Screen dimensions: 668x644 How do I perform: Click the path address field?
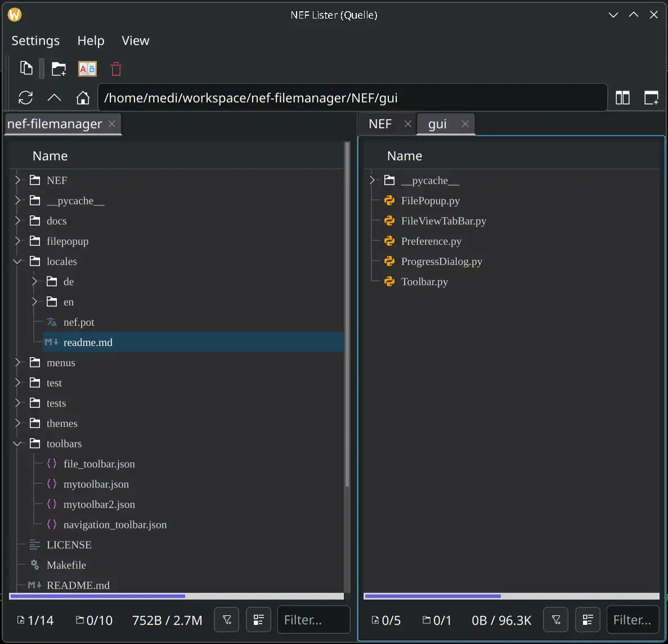click(352, 98)
